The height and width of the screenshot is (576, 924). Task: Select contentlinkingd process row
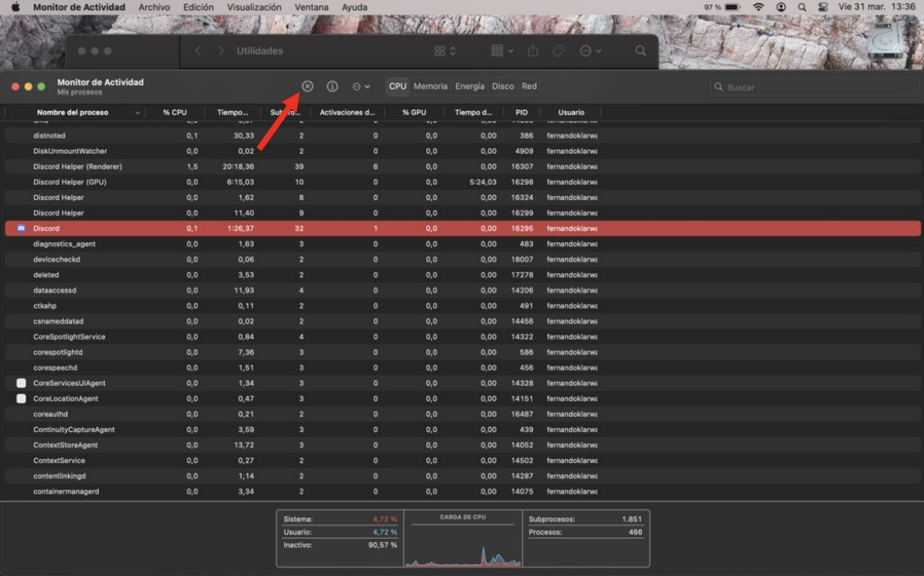point(463,476)
